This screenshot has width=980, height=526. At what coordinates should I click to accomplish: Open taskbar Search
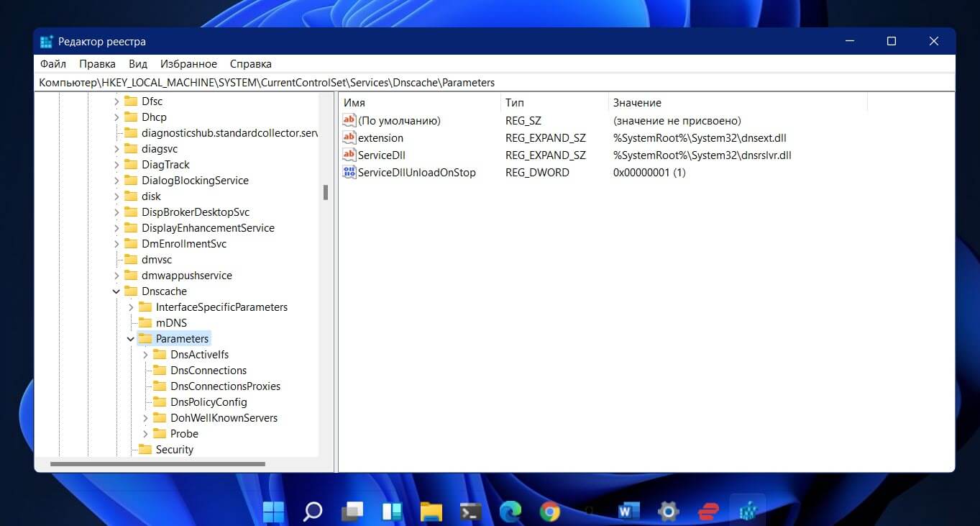[x=313, y=512]
